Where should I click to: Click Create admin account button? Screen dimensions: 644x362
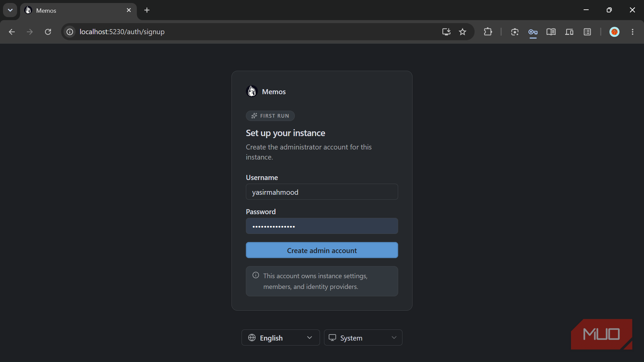pyautogui.click(x=322, y=250)
